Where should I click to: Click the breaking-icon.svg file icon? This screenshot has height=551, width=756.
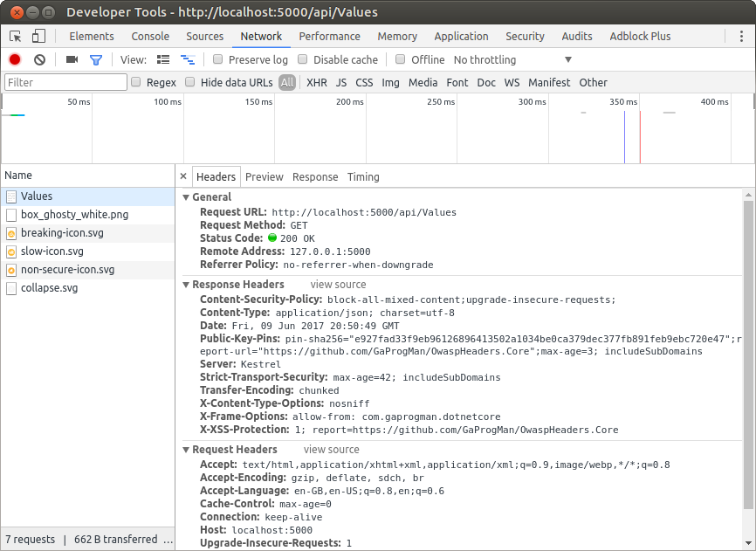point(11,233)
